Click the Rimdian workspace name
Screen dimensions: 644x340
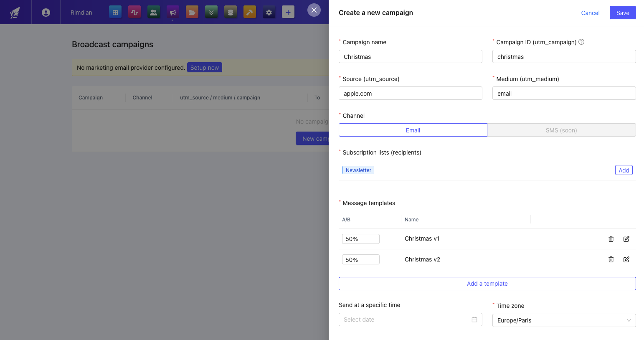click(x=81, y=13)
